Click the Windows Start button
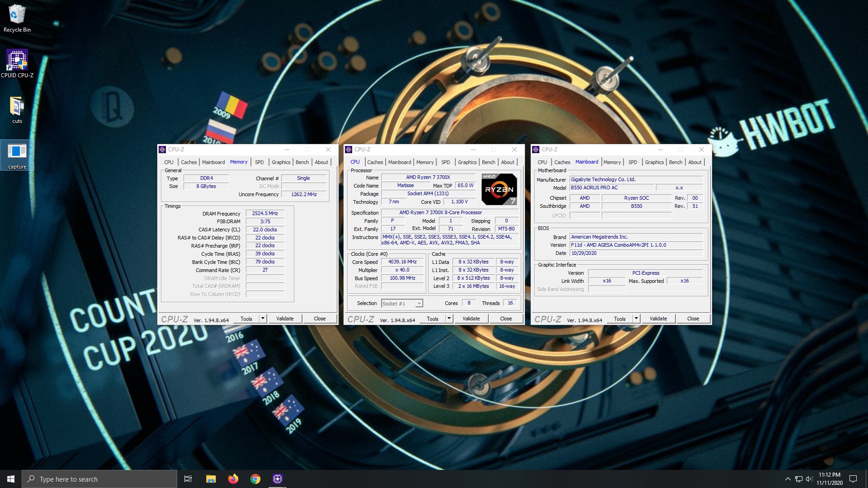The width and height of the screenshot is (868, 488). coord(11,479)
